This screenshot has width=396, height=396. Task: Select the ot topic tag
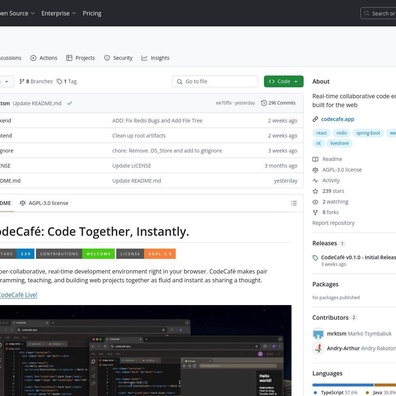point(318,143)
